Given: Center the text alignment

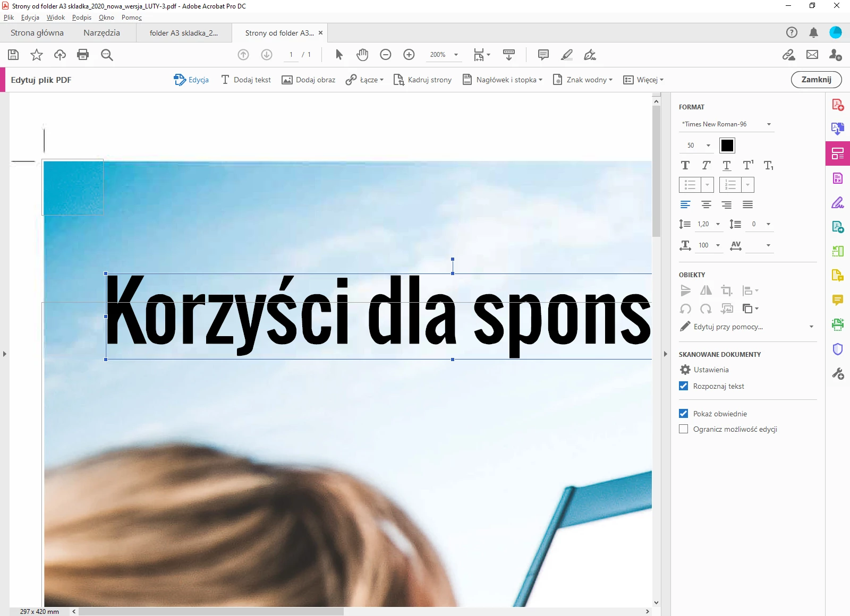Looking at the screenshot, I should point(706,204).
